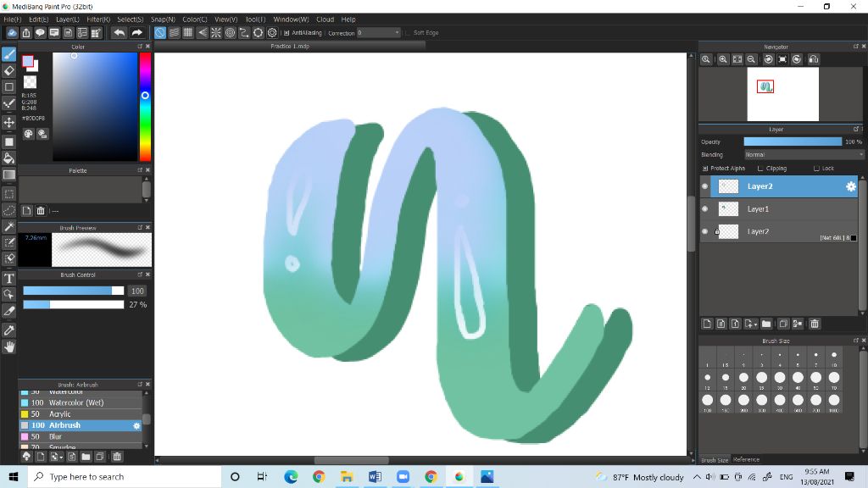868x488 pixels.
Task: Select the rectangular Select tool
Action: [x=8, y=194]
